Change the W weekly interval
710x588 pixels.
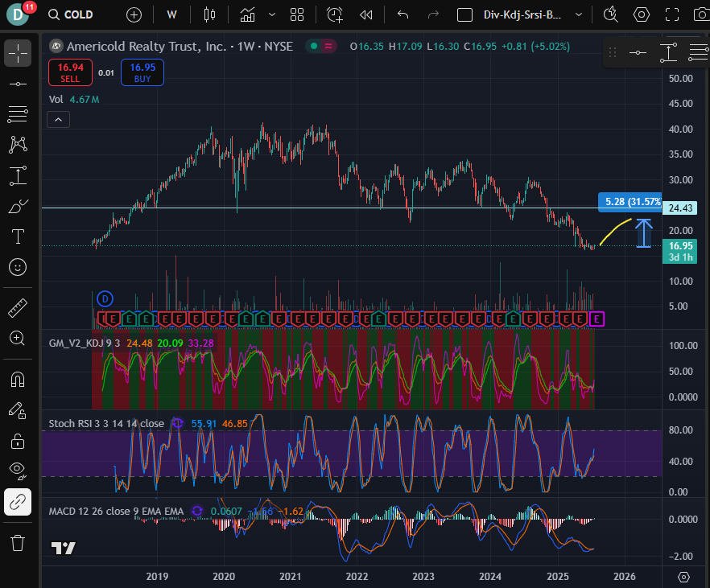171,15
